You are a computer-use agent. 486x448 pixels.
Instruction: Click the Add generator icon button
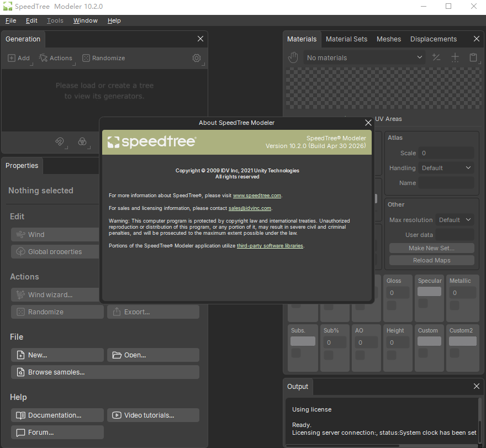19,58
